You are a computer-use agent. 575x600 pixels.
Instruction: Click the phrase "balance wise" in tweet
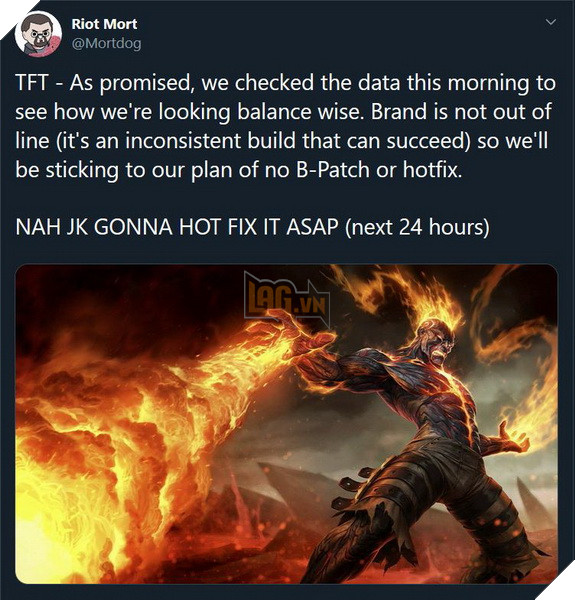point(299,112)
